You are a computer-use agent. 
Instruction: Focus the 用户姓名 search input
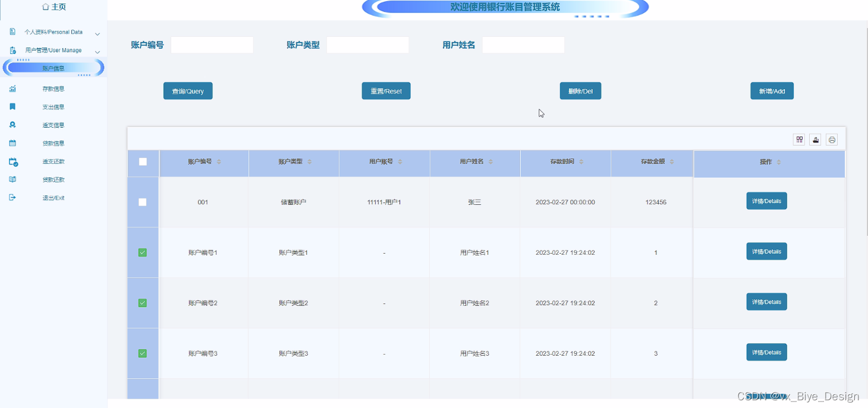[523, 45]
